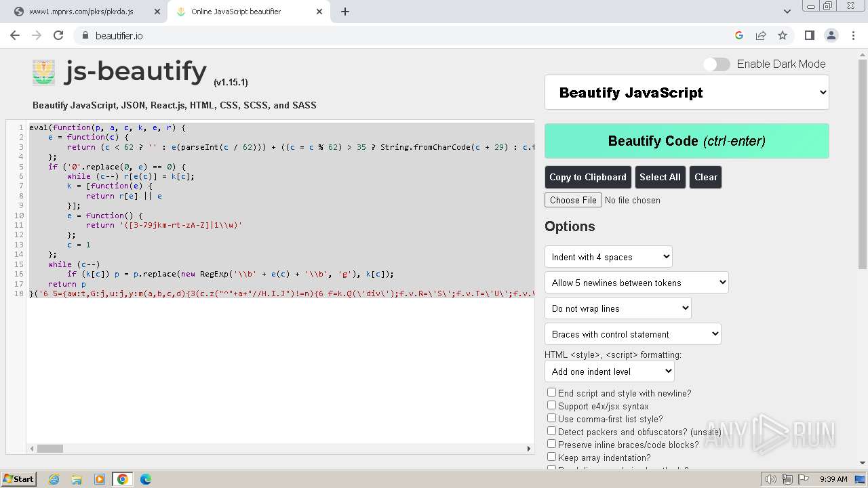This screenshot has height=488, width=868.
Task: Click the js-beautify flower logo
Action: pyautogui.click(x=44, y=72)
